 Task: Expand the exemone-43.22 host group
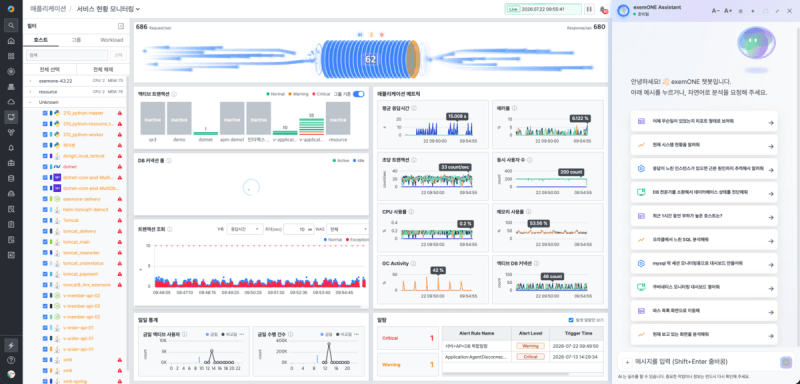point(31,81)
